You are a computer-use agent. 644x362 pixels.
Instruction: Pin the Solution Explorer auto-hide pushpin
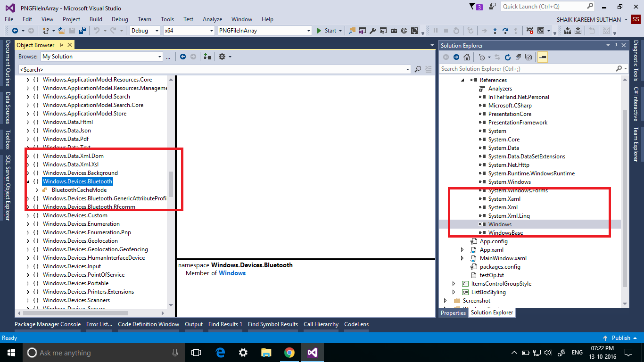[616, 45]
